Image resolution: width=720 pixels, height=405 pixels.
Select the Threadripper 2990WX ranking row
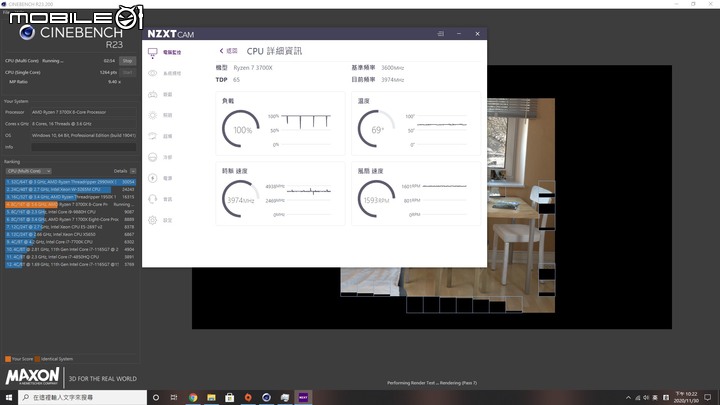[70, 182]
